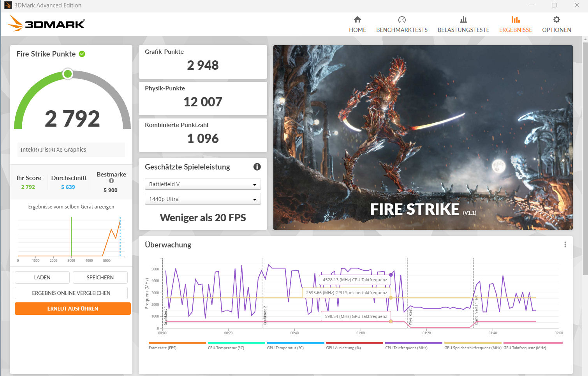The height and width of the screenshot is (376, 588).
Task: Click the main score 2 792 in gauge
Action: coord(72,119)
